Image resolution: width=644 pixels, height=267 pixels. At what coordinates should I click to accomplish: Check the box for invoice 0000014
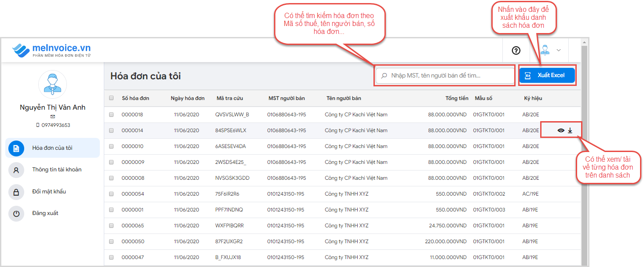(111, 130)
